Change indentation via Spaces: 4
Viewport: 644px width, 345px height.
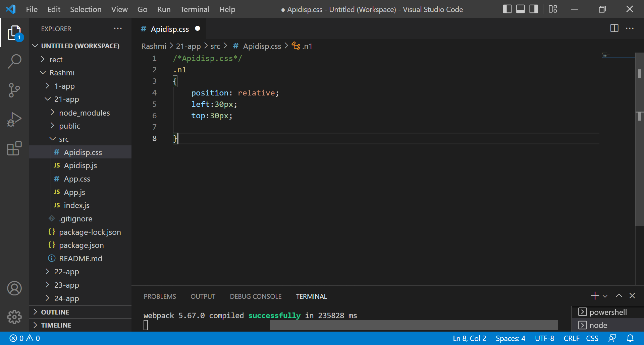(x=511, y=338)
